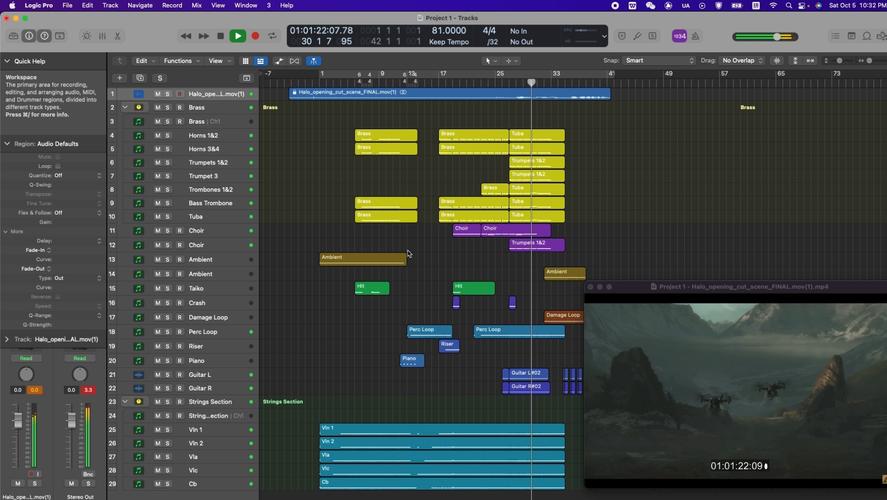This screenshot has height=500, width=887.
Task: Toggle the Cycle mode button
Action: point(272,36)
